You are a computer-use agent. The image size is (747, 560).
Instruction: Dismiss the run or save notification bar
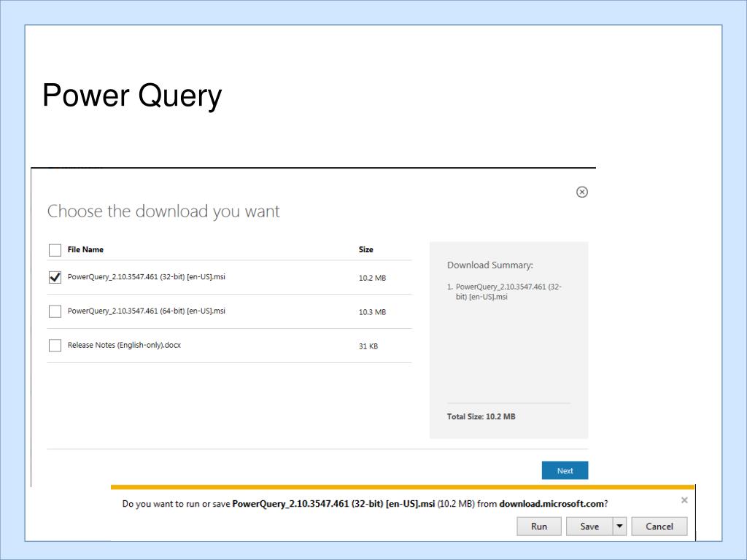coord(684,500)
